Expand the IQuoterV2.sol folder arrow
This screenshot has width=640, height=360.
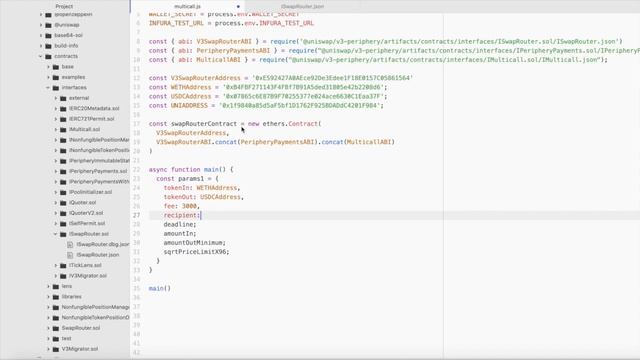click(56, 213)
